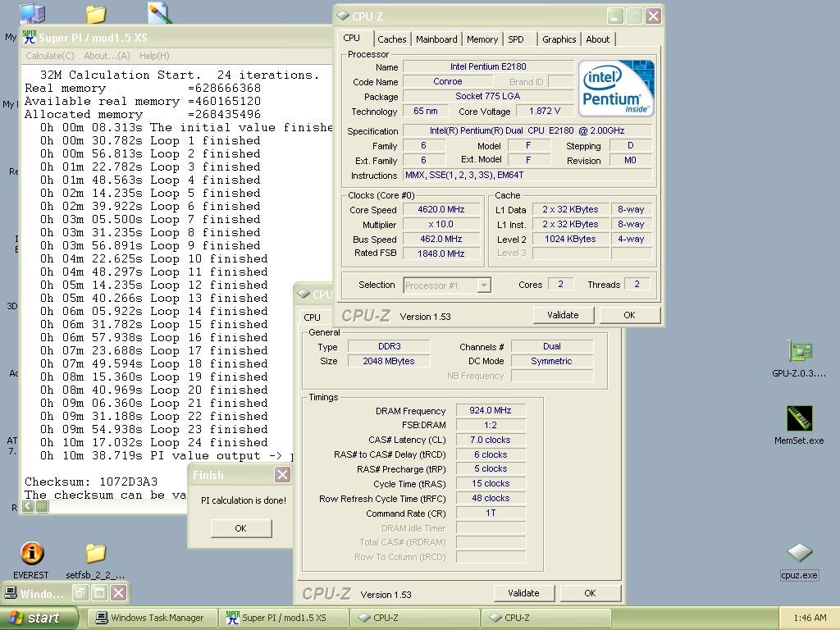Viewport: 840px width, 630px height.
Task: Switch to the Mainboard tab in CPU-Z
Action: (436, 39)
